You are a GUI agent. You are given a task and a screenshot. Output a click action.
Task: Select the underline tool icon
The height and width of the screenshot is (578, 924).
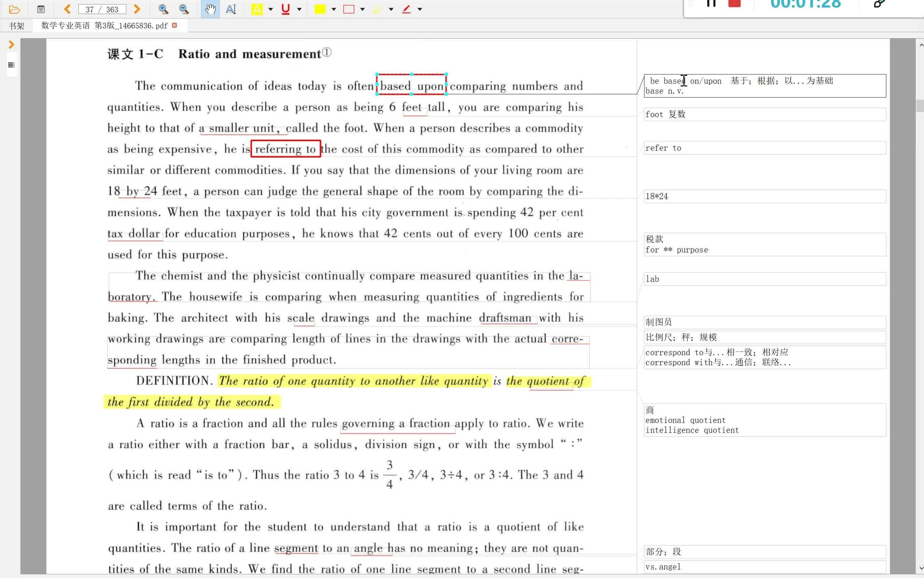[285, 9]
